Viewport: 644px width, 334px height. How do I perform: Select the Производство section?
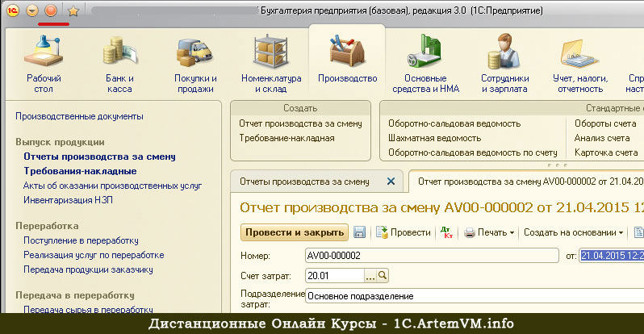tap(348, 60)
